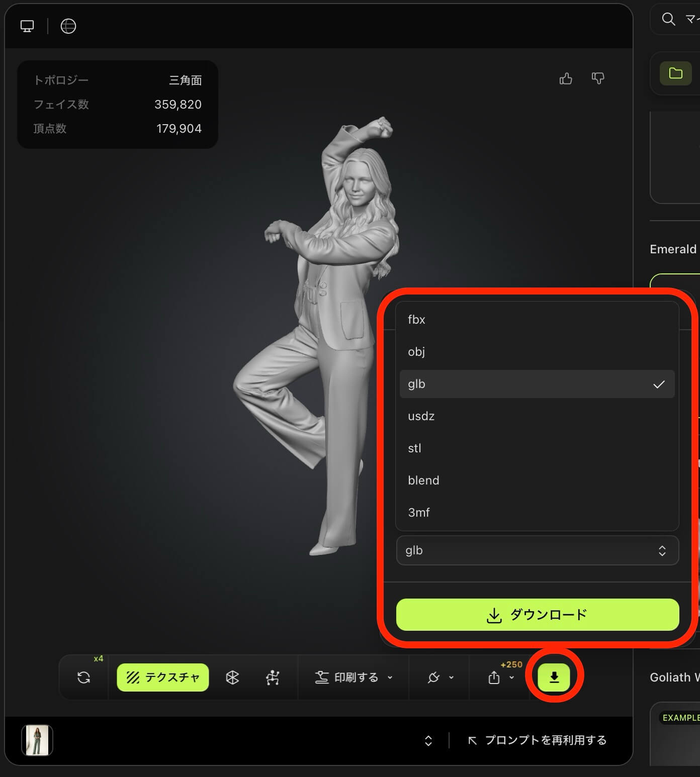The width and height of the screenshot is (700, 777).
Task: Click the globe wireframe icon
Action: (x=68, y=26)
